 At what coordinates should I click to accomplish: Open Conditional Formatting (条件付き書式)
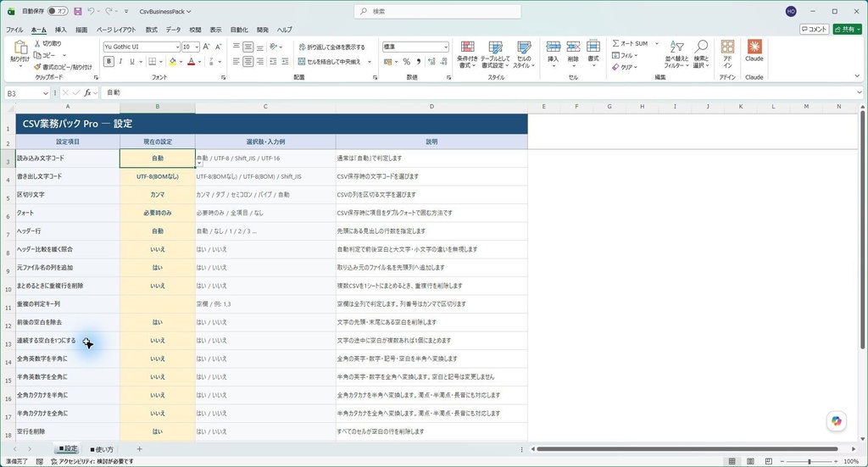click(x=467, y=54)
